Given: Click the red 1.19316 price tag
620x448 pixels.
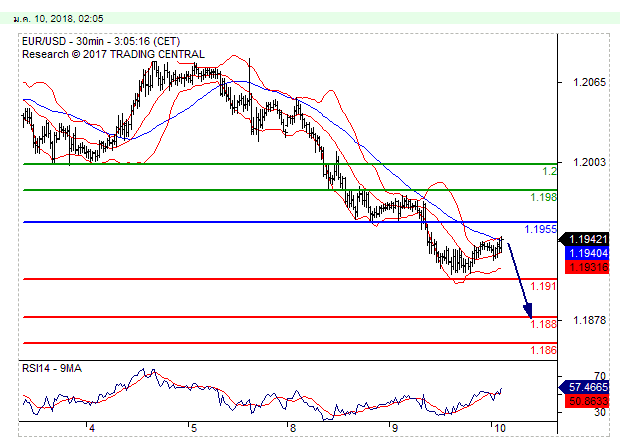Looking at the screenshot, I should click(x=588, y=267).
